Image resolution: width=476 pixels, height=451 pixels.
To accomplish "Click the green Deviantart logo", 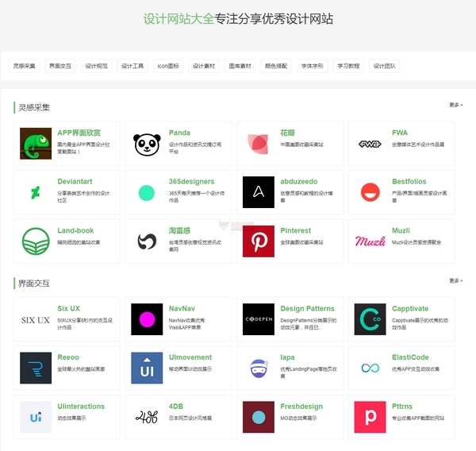I will (x=36, y=192).
